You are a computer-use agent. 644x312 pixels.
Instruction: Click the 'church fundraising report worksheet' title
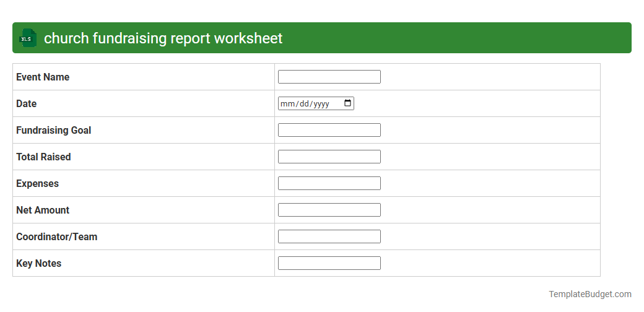tap(163, 38)
